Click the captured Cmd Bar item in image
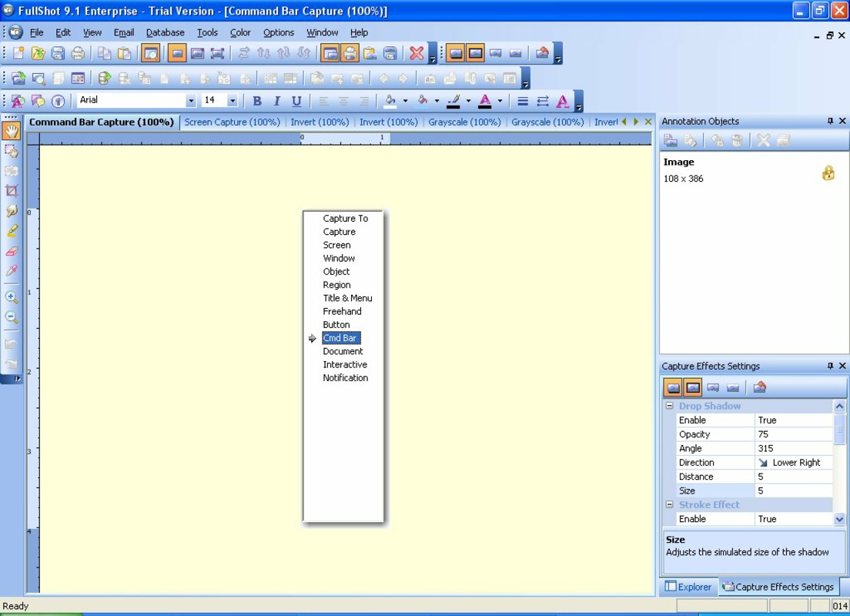850x616 pixels. pyautogui.click(x=341, y=338)
